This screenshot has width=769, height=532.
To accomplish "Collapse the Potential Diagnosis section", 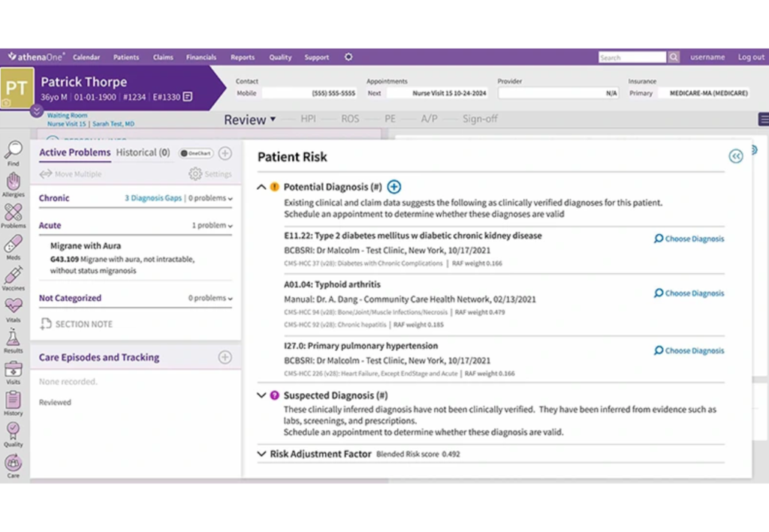I will click(261, 187).
